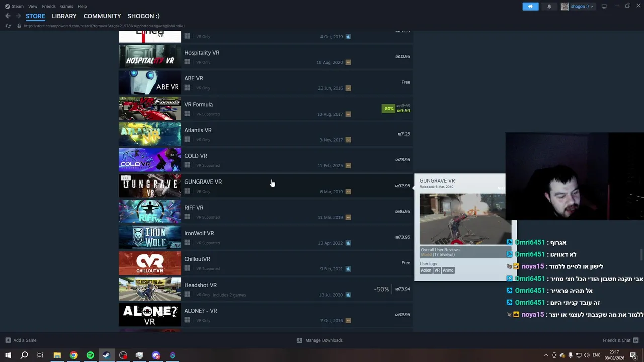Open the Windows Start menu
The height and width of the screenshot is (362, 644).
pyautogui.click(x=8, y=355)
